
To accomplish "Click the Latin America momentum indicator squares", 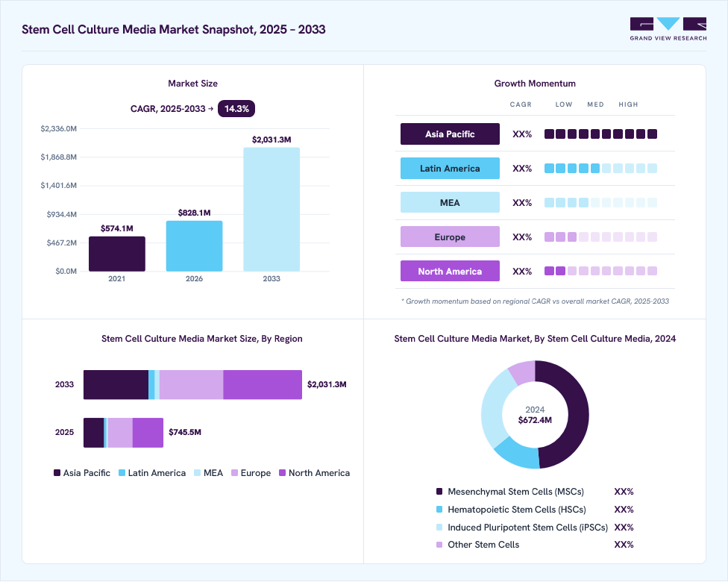I will point(600,168).
